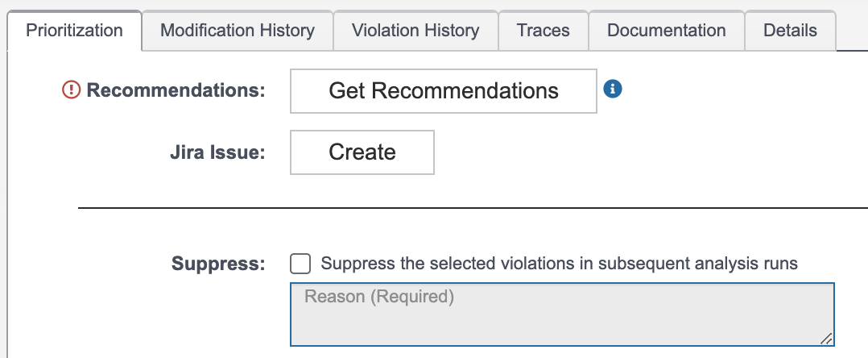Focus the Reason (Required) text area
Viewport: 868px width, 358px height.
point(562,314)
